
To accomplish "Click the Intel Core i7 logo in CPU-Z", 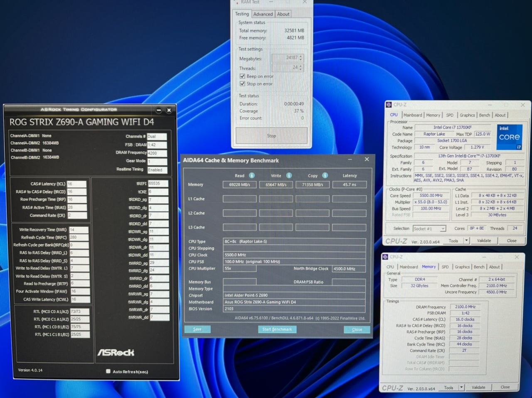I will pyautogui.click(x=509, y=137).
